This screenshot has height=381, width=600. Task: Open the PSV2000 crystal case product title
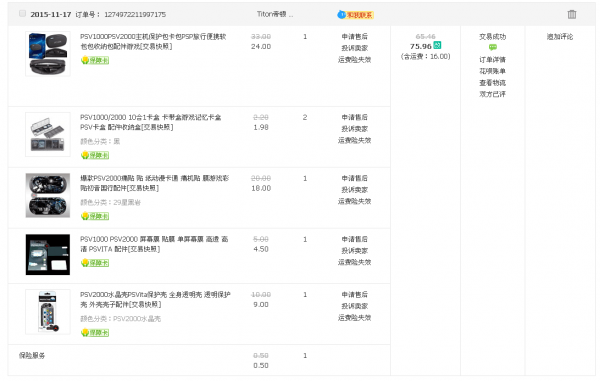coord(155,300)
